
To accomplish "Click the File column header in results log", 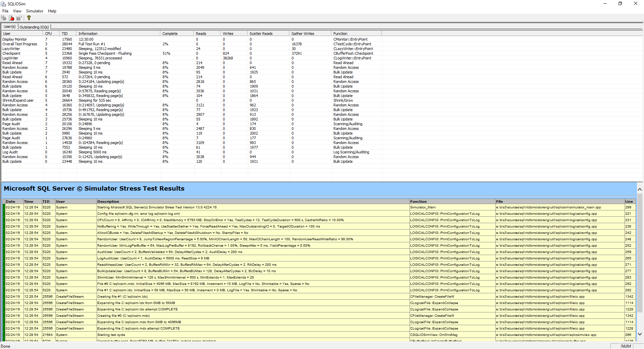I will click(x=559, y=201).
